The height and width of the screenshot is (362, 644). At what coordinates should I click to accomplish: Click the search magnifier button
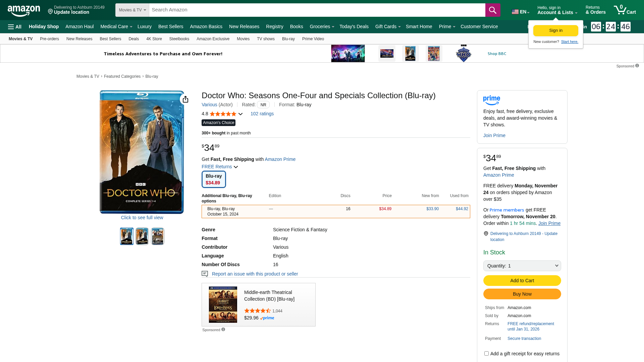(492, 10)
